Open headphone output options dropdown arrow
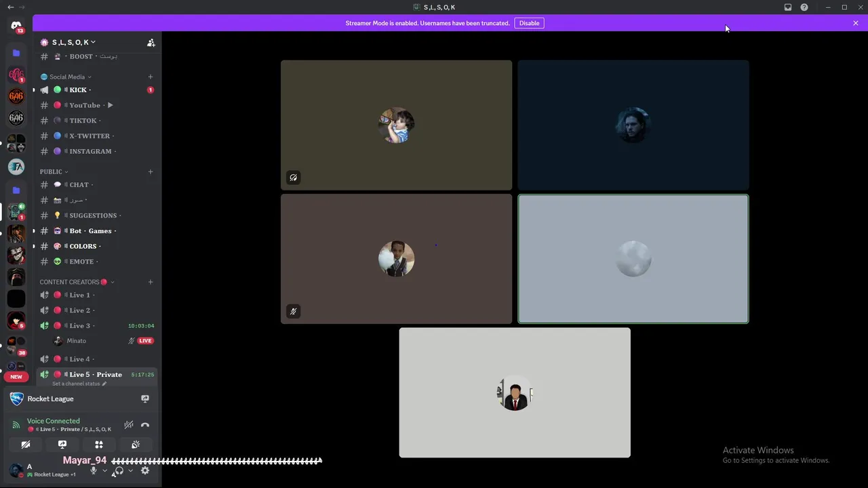 pyautogui.click(x=130, y=470)
